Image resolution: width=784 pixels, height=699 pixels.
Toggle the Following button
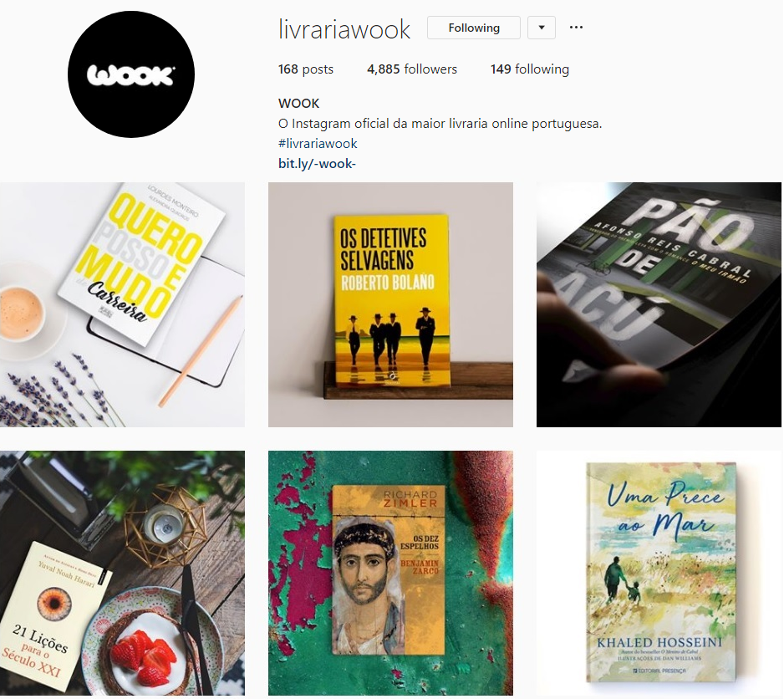[474, 28]
